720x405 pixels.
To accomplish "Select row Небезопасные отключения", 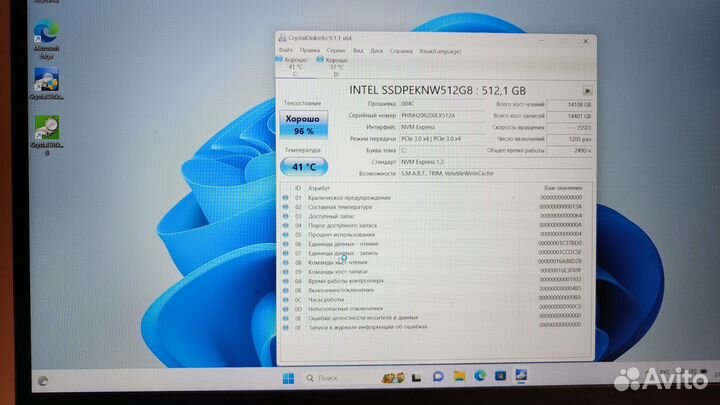I will 433,309.
